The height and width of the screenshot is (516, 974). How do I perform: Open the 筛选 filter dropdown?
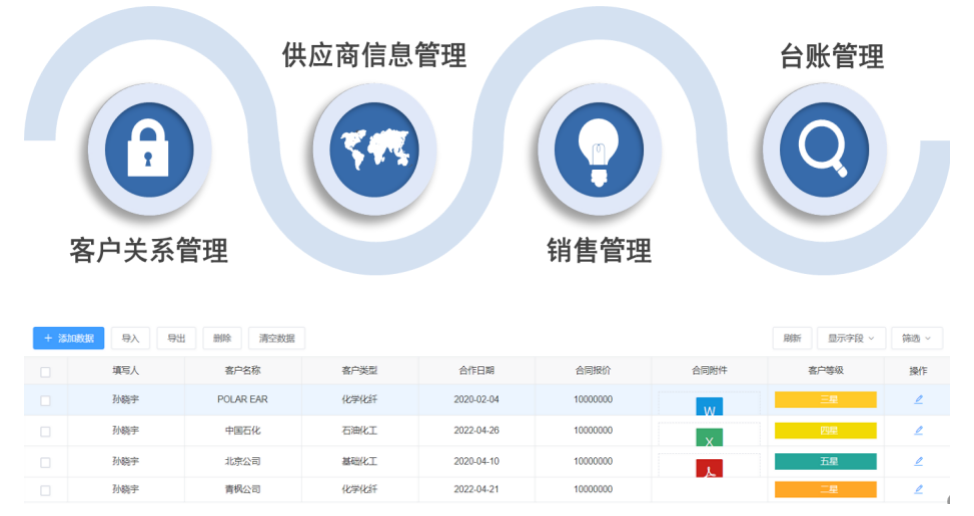coord(916,338)
